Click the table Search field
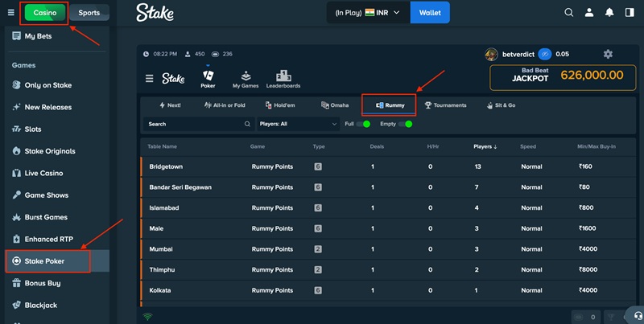644x324 pixels. point(199,124)
